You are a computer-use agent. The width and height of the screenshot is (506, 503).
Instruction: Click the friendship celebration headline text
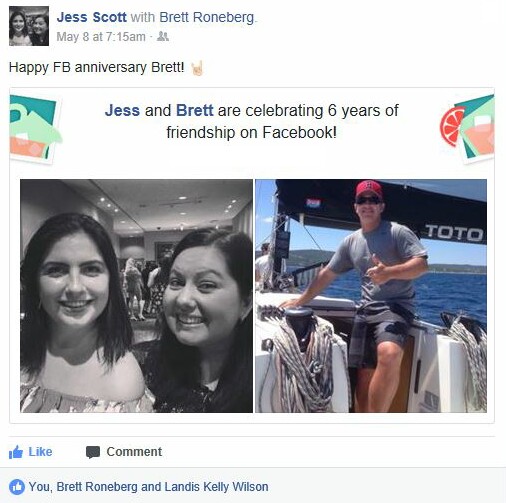click(x=252, y=121)
